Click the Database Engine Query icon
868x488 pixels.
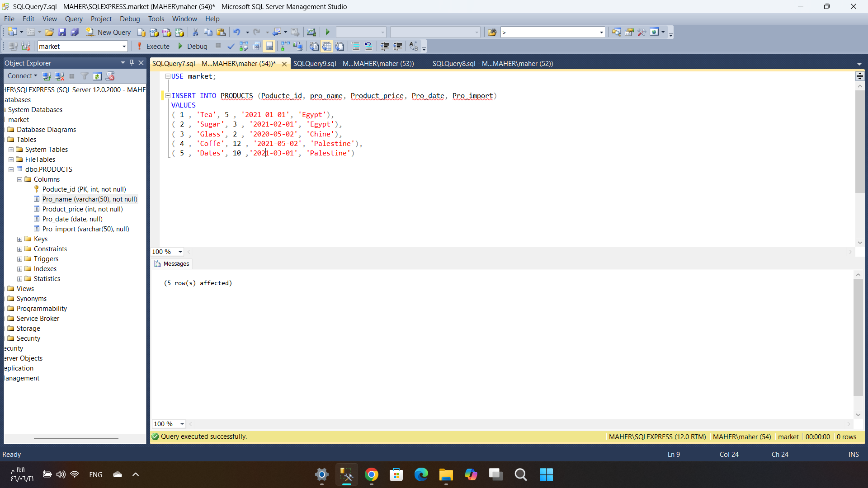[x=142, y=32]
